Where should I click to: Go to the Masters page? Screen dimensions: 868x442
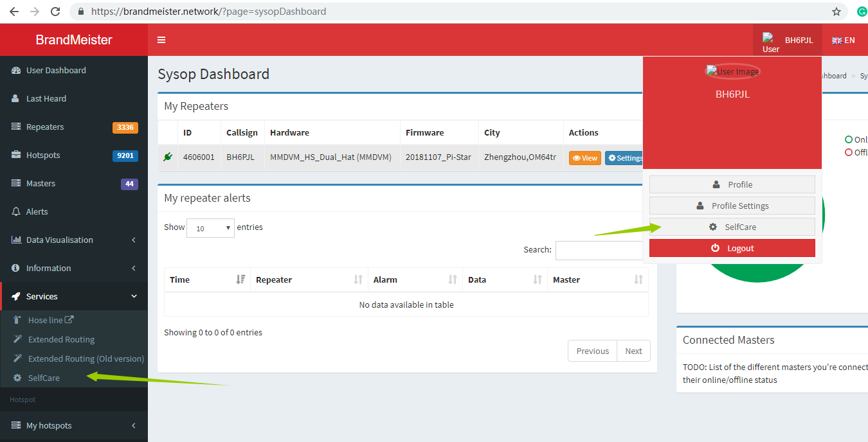74,184
